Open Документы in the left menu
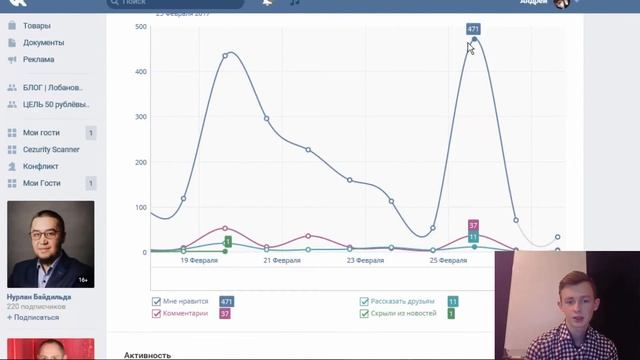Image resolution: width=640 pixels, height=360 pixels. click(x=43, y=42)
